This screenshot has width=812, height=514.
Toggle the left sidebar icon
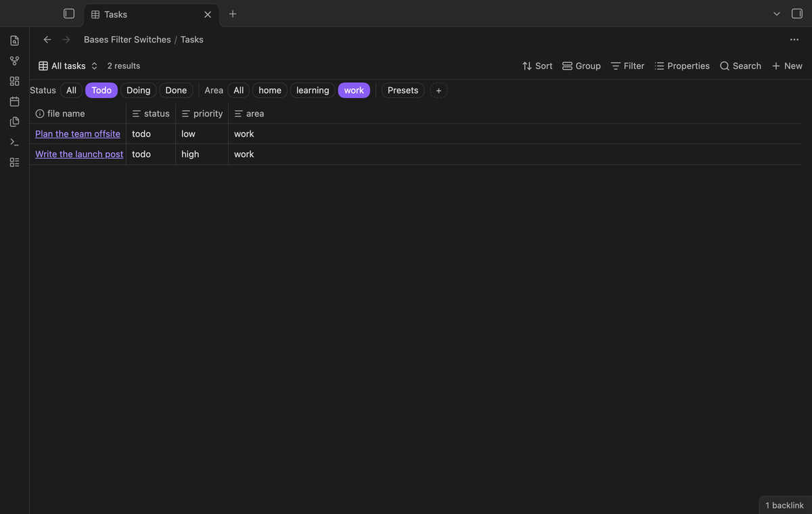coord(68,14)
